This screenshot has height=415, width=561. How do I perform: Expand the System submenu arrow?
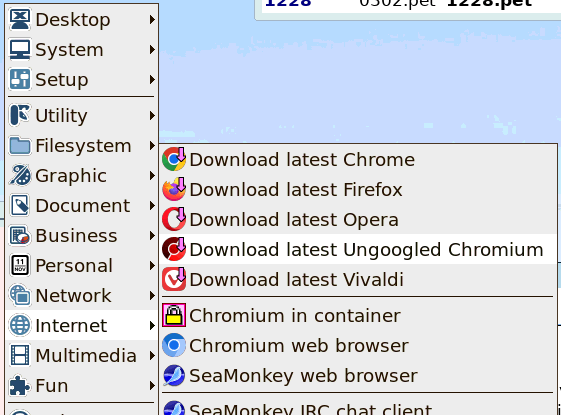[x=152, y=49]
